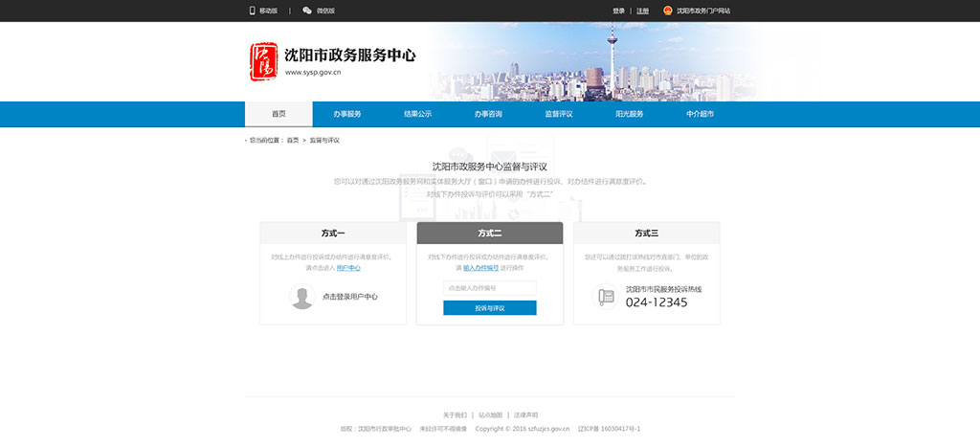
Task: Navigate to 阳光服务 section
Action: tap(629, 114)
